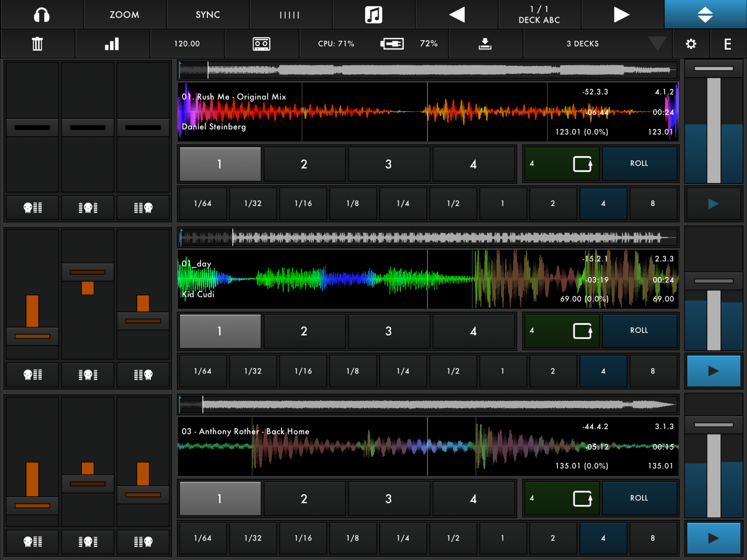Expand the blue up-down arrow panel
This screenshot has width=747, height=560.
(705, 14)
